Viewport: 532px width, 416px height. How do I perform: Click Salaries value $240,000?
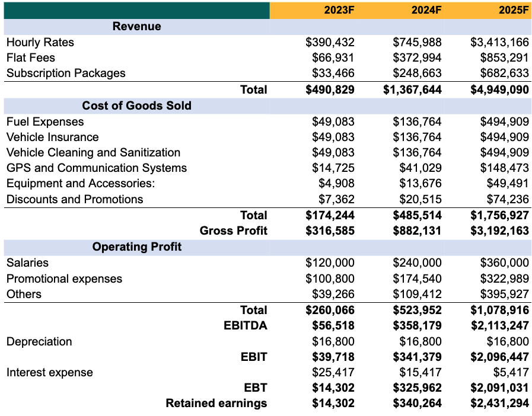418,263
